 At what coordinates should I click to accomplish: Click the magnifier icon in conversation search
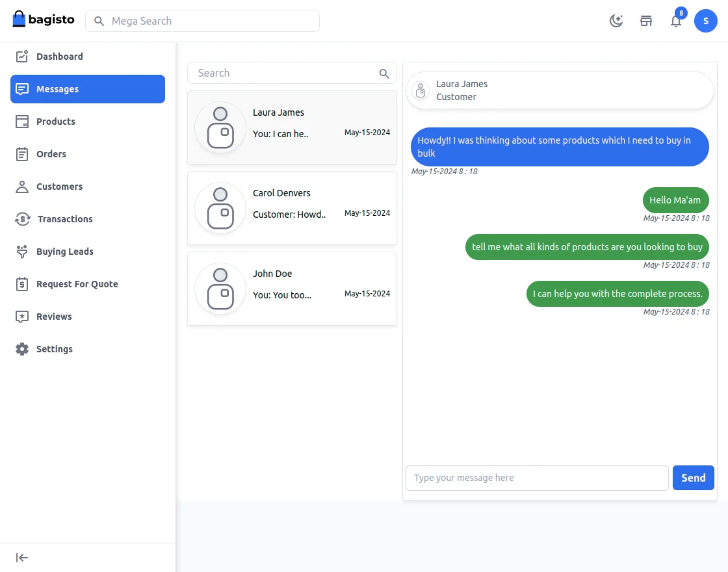384,73
